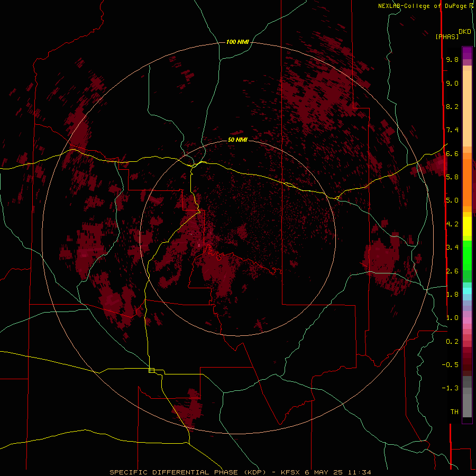476x476 pixels.
Task: Click the 7.4 value on the scale
Action: (452, 130)
